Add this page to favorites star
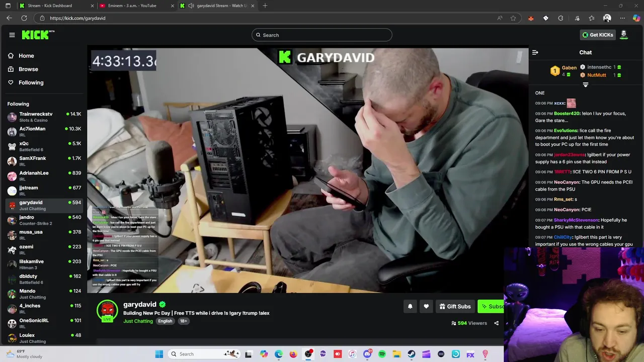The width and height of the screenshot is (644, 362). [513, 18]
